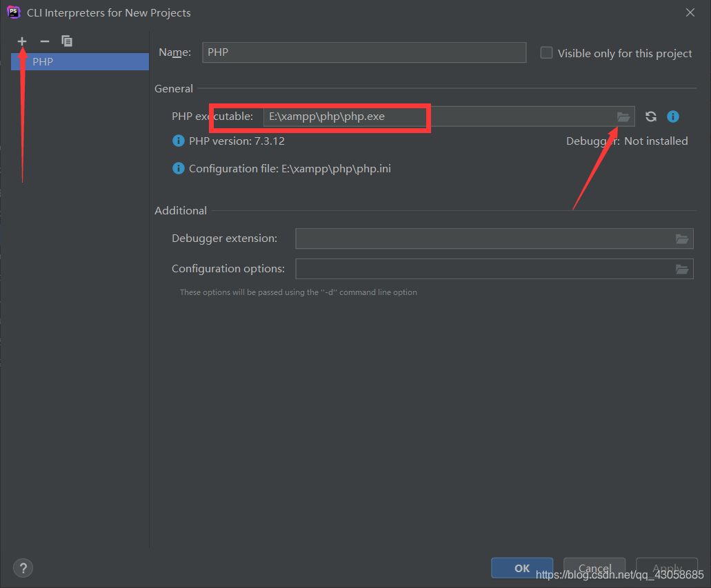Open the configuration options editor icon
Screen dimensions: 711x588
click(682, 269)
